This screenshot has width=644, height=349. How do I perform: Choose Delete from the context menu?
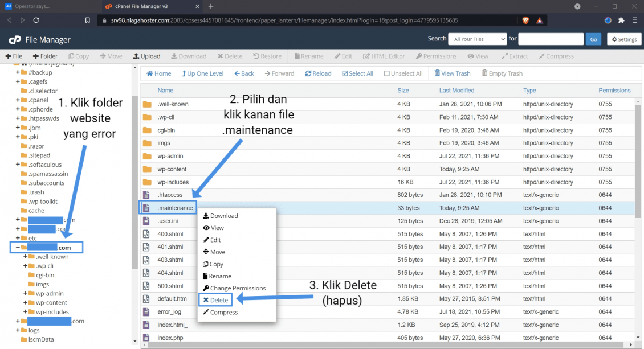pos(215,300)
